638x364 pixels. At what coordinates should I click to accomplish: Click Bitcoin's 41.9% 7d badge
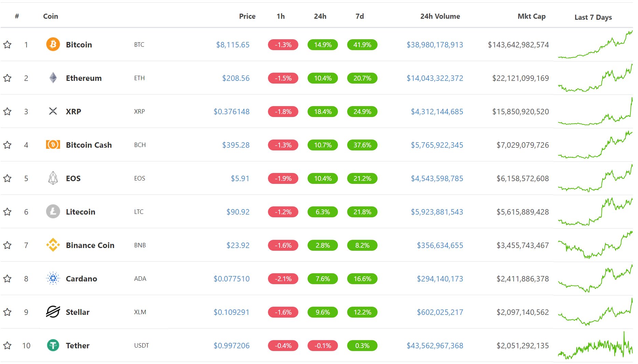tap(362, 44)
